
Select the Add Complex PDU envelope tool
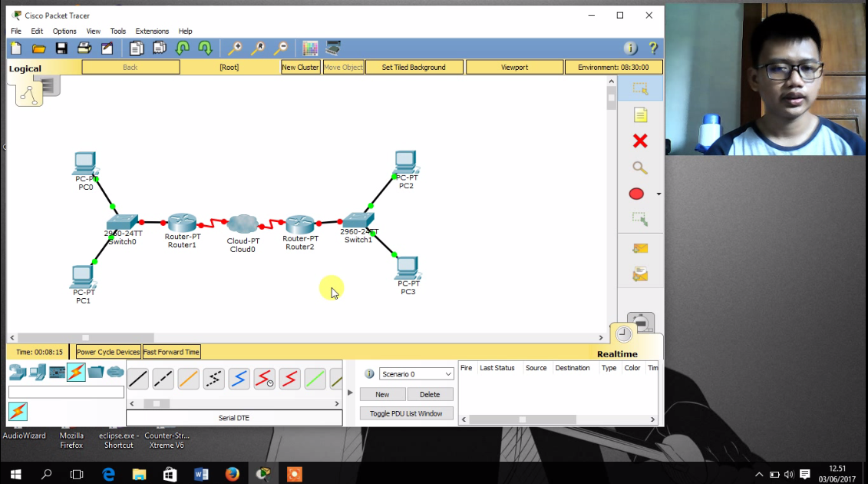tap(641, 274)
